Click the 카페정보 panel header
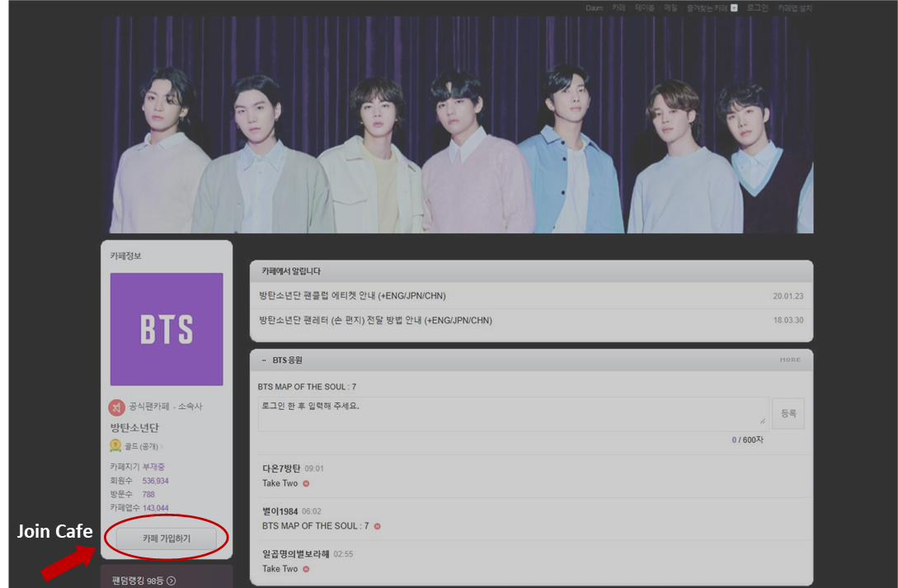This screenshot has height=588, width=898. coord(126,256)
